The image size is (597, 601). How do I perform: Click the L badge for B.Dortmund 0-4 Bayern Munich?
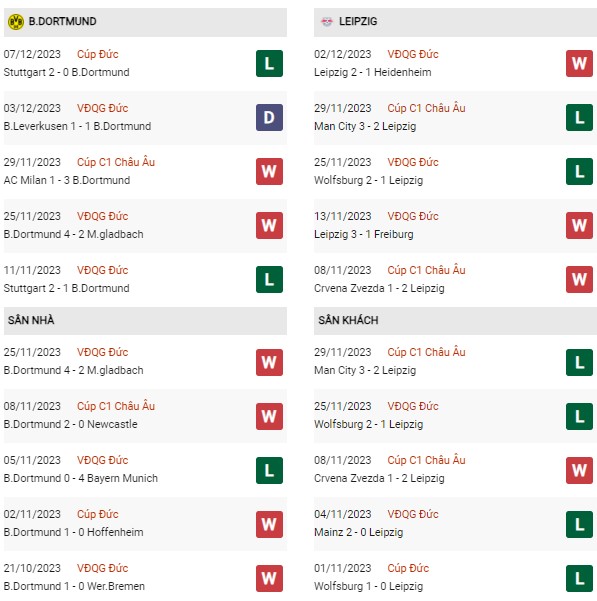pos(269,470)
